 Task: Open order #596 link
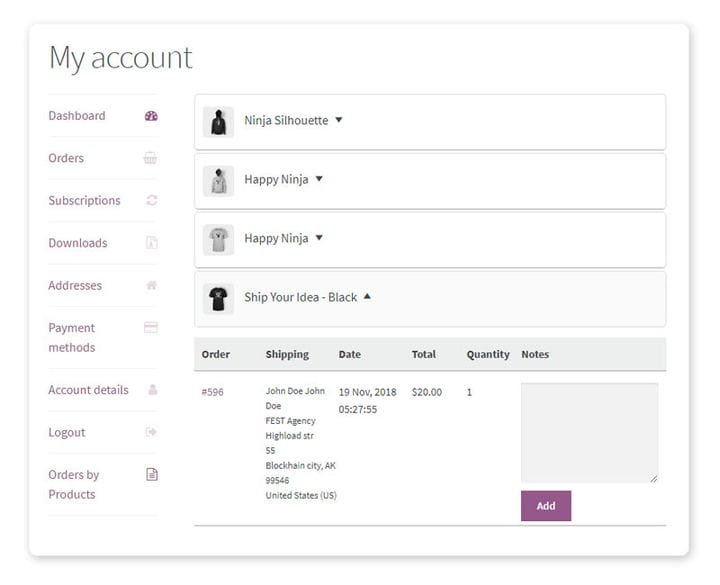[213, 392]
